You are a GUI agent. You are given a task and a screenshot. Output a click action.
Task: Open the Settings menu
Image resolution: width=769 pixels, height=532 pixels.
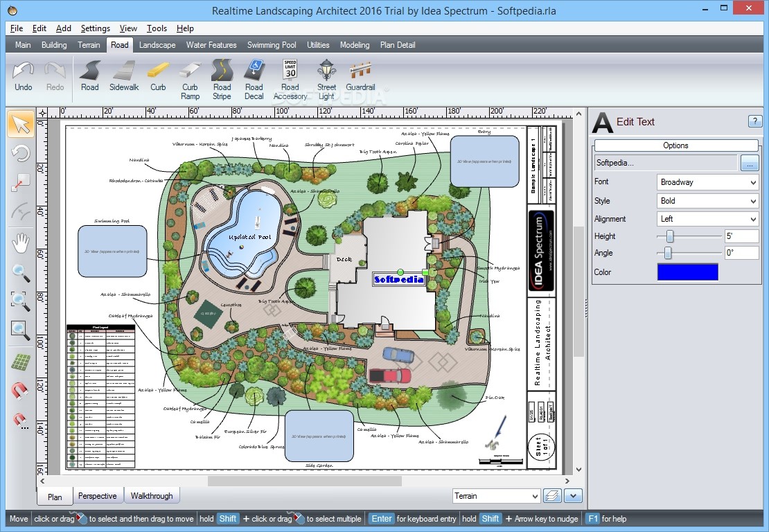pyautogui.click(x=95, y=28)
